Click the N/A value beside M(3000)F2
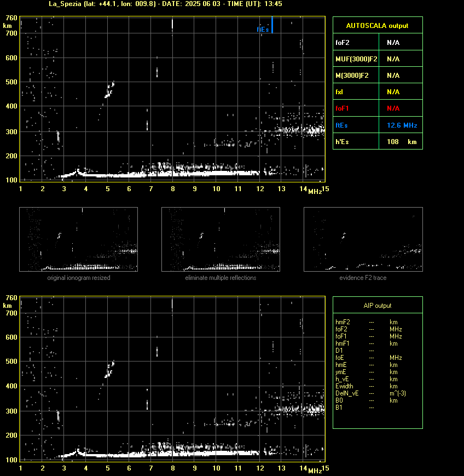 (x=393, y=75)
